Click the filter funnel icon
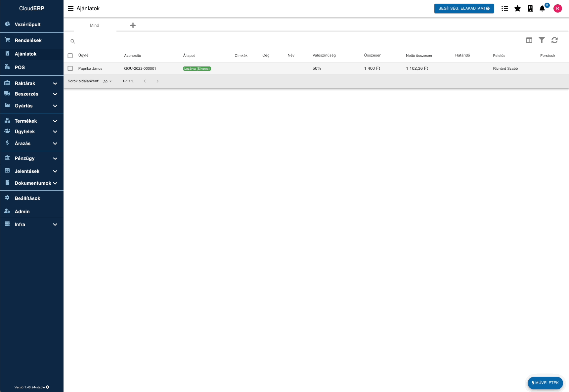The image size is (569, 392). pos(542,40)
